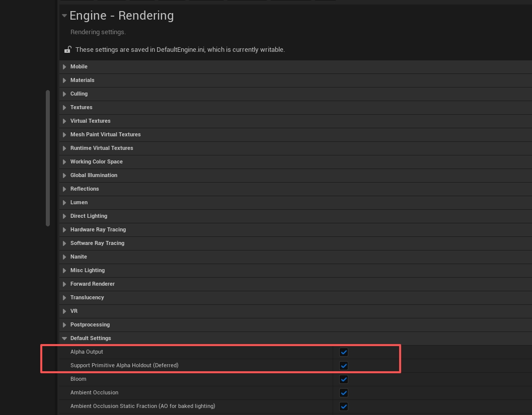This screenshot has width=532, height=415.
Task: Expand the Culling category
Action: [64, 94]
